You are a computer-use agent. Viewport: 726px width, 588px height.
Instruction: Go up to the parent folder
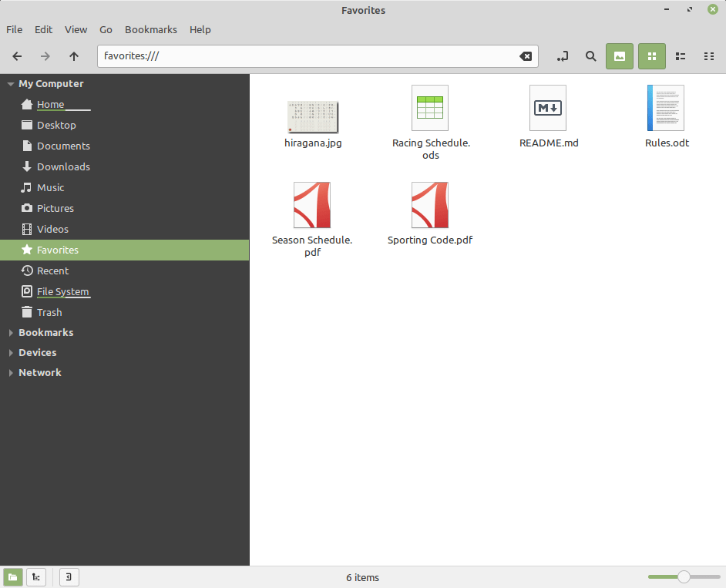click(x=74, y=56)
